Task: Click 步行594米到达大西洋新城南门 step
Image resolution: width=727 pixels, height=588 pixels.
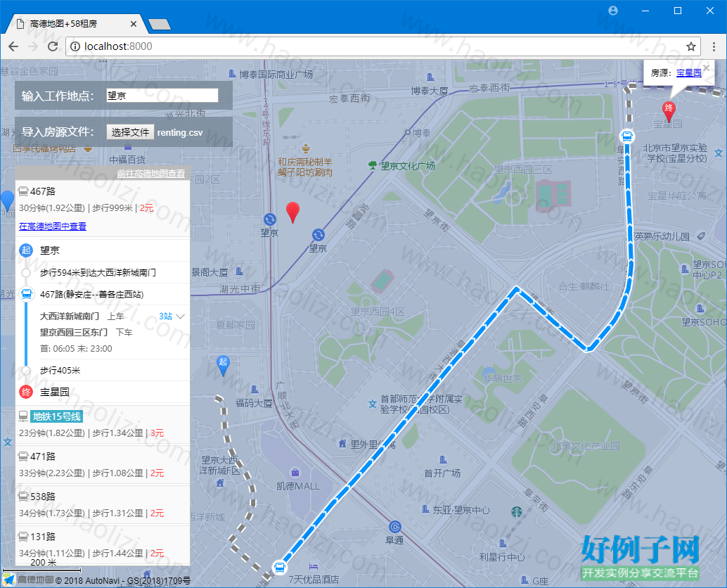Action: [103, 273]
